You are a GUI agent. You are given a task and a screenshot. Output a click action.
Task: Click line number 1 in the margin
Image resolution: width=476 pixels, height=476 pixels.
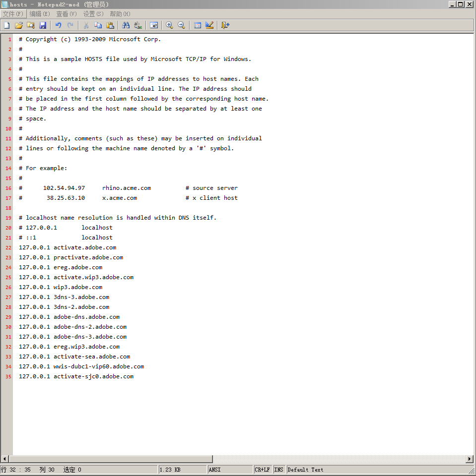10,39
